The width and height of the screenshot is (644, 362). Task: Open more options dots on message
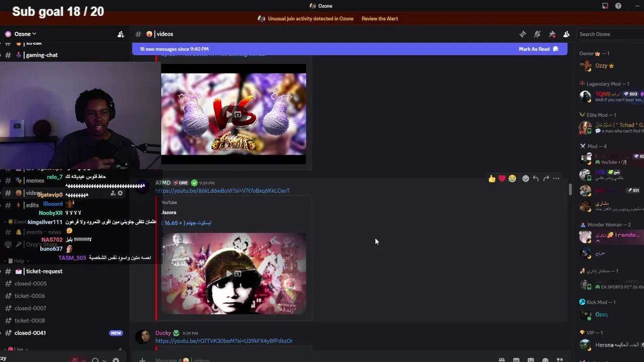[x=556, y=178]
